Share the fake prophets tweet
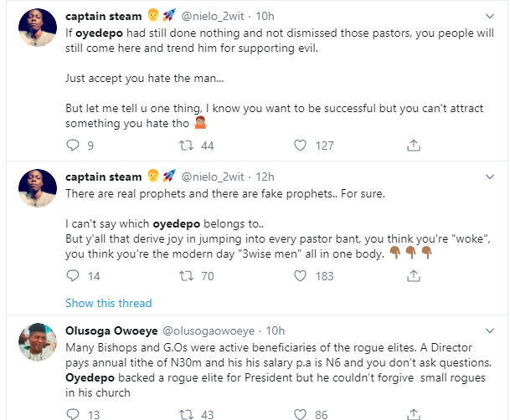This screenshot has height=420, width=510. [x=413, y=276]
